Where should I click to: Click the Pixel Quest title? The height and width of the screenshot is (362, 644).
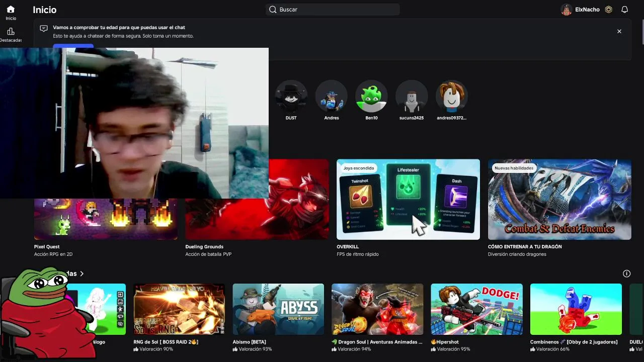tap(47, 247)
